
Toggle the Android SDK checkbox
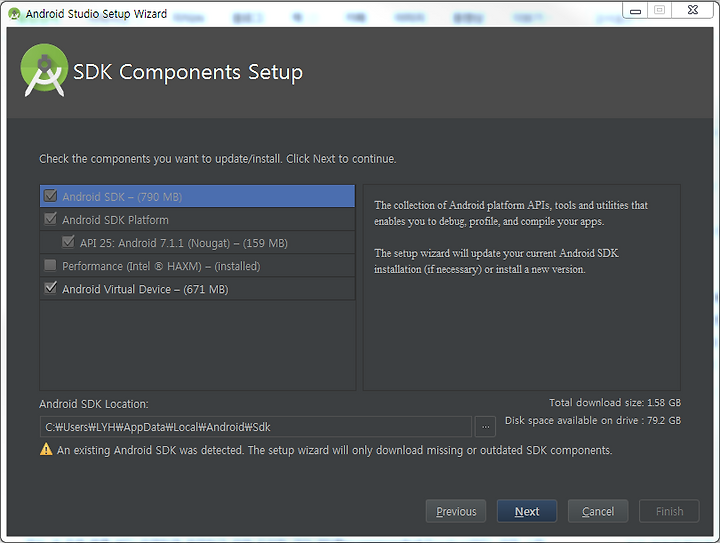(x=51, y=196)
